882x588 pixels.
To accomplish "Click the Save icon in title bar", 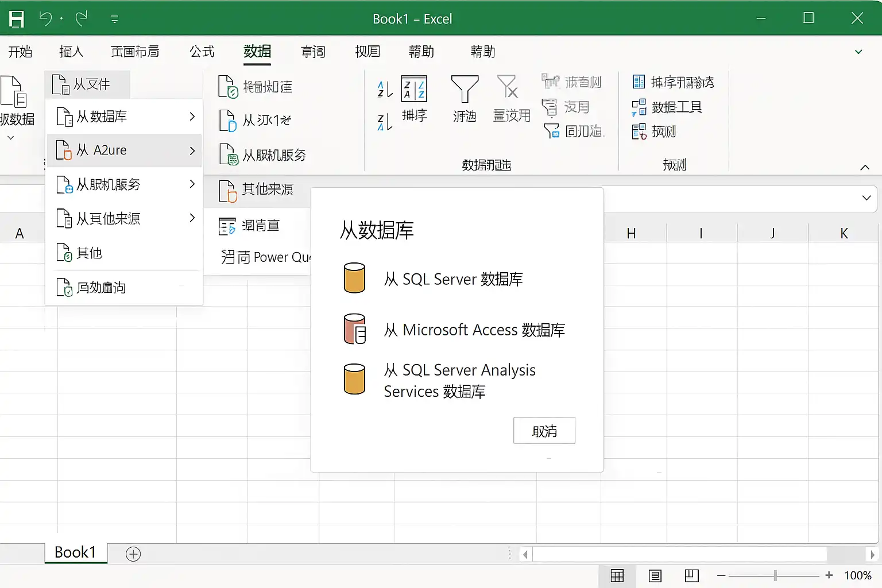I will [17, 19].
